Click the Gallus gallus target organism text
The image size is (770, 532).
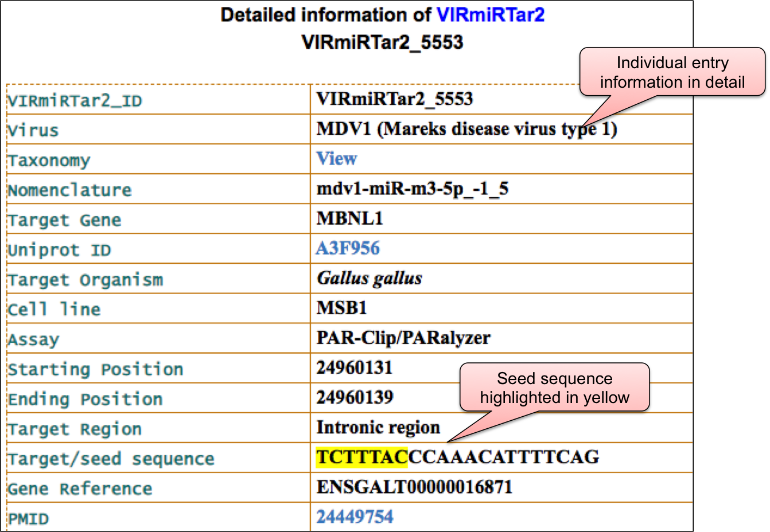coord(370,279)
